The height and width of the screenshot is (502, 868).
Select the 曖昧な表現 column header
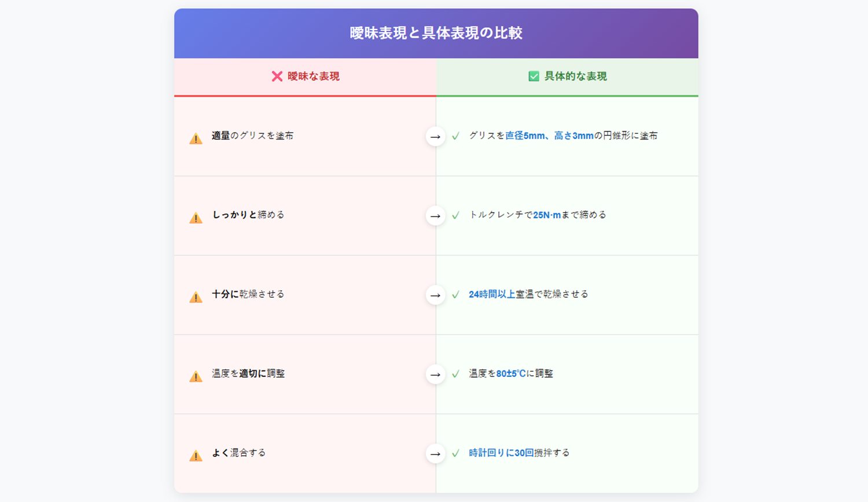point(305,77)
